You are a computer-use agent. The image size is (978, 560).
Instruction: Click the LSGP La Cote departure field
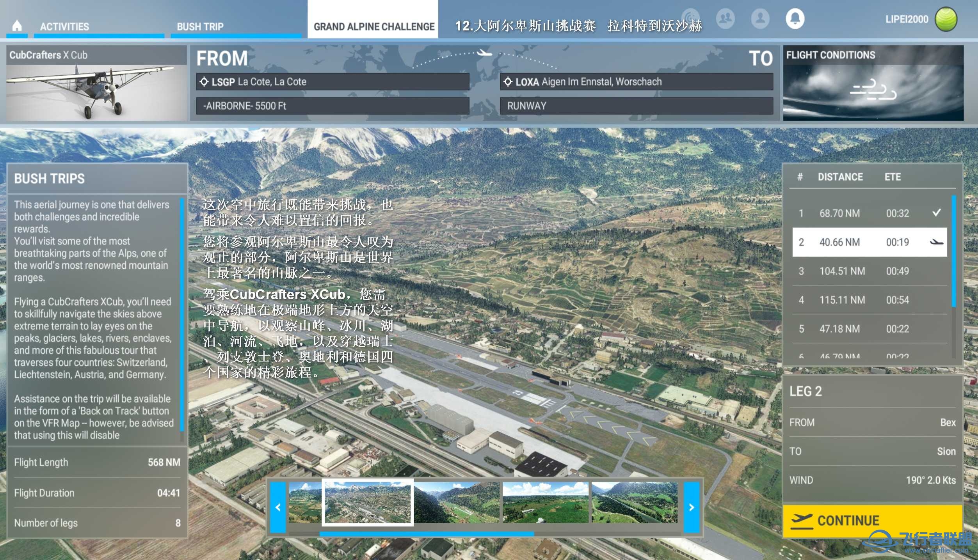point(333,82)
